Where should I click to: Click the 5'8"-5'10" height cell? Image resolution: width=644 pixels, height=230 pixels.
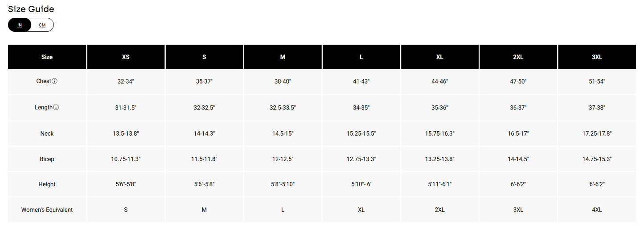(283, 184)
